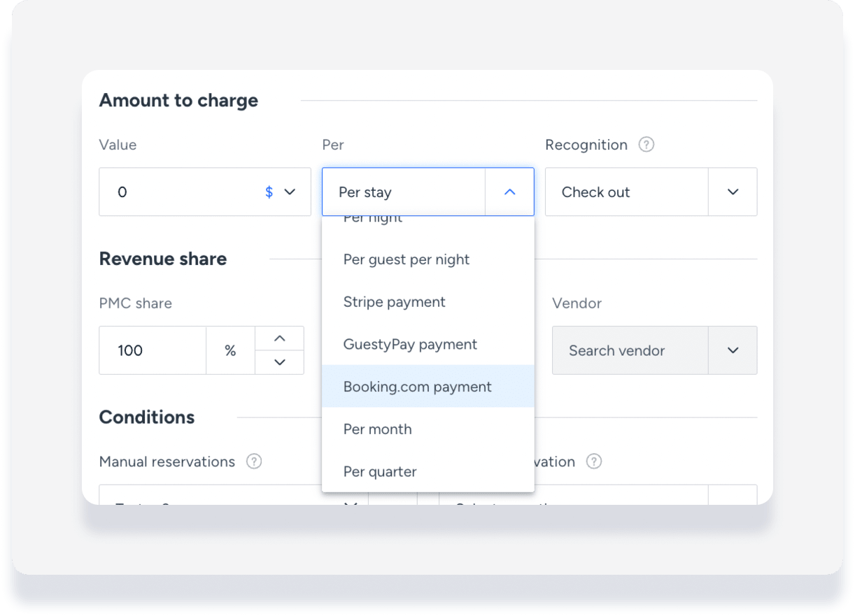
Task: Decrease PMC share with down arrow
Action: point(280,362)
